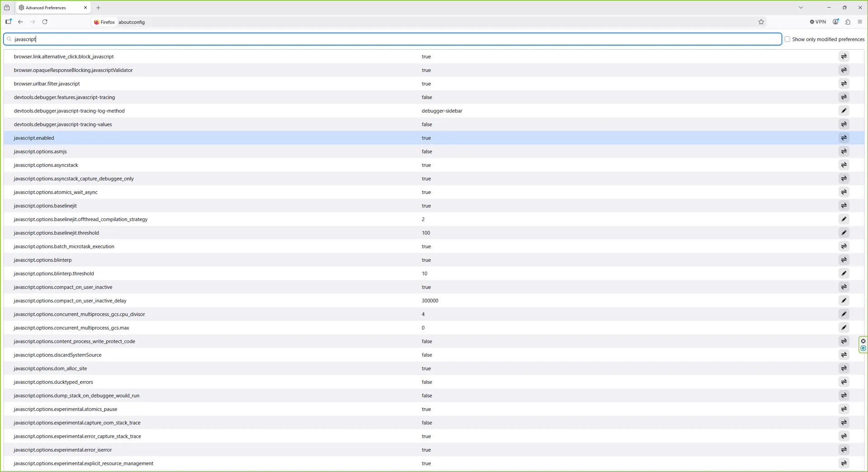The height and width of the screenshot is (472, 868).
Task: Expand the list all tabs chevron
Action: 801,8
